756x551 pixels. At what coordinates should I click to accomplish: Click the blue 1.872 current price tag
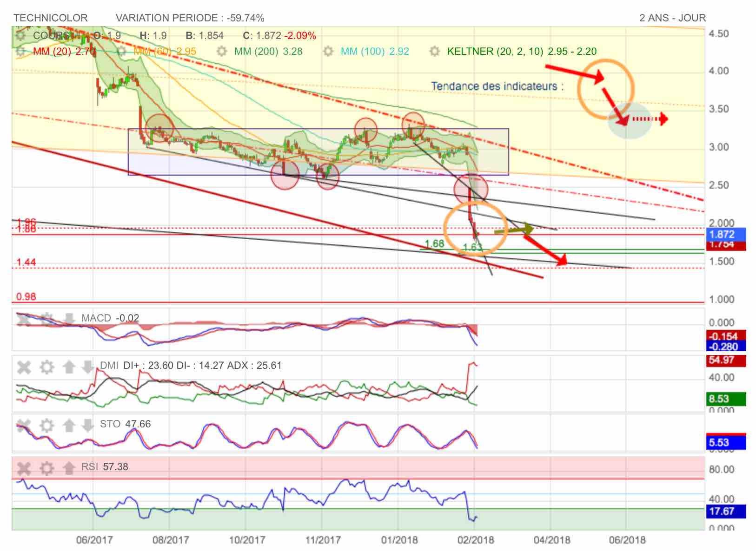click(726, 235)
